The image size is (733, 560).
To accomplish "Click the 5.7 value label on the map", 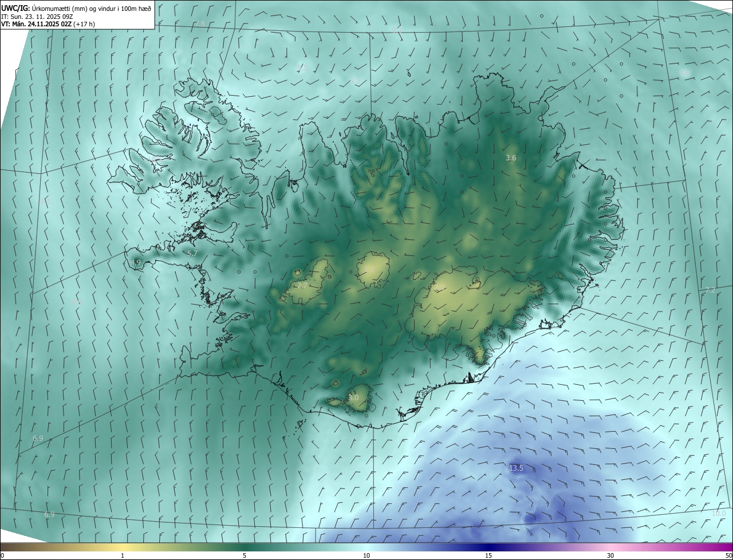I will (192, 253).
